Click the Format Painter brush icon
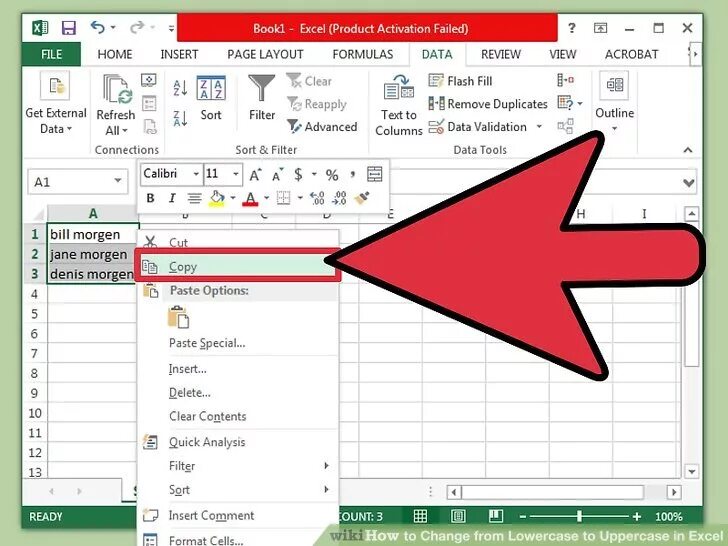This screenshot has height=546, width=728. 362,198
